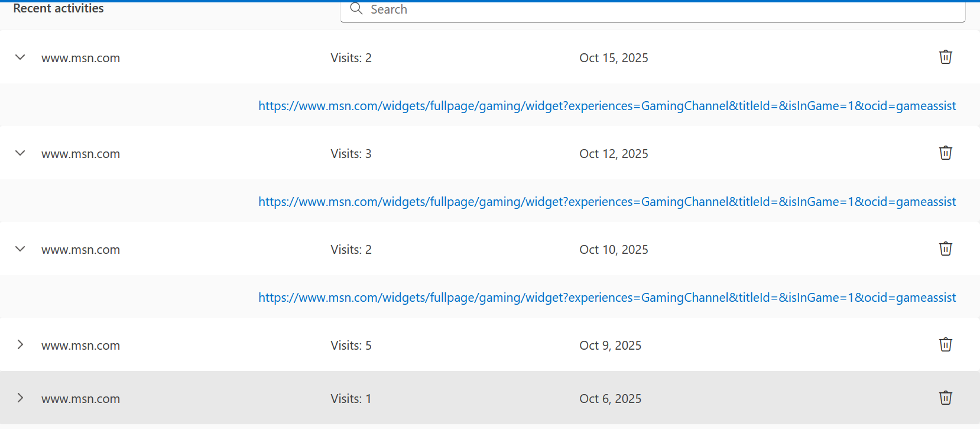Click the 'Oct 6, 2025' date
Image resolution: width=980 pixels, height=429 pixels.
click(x=610, y=399)
